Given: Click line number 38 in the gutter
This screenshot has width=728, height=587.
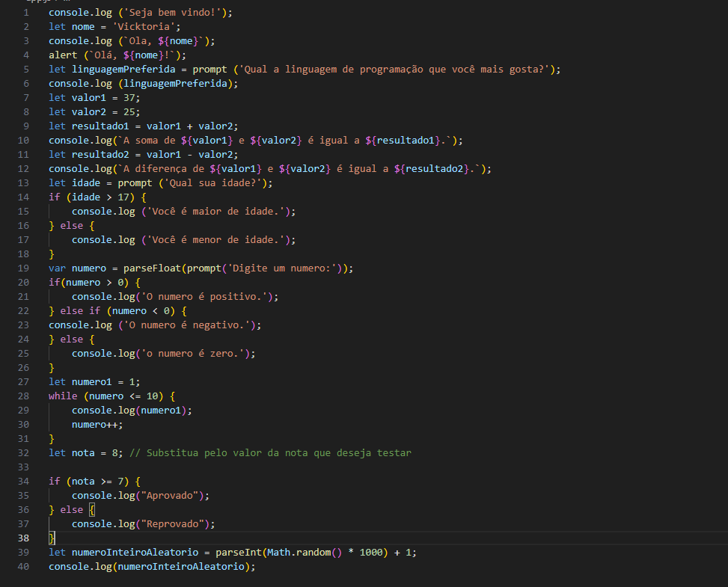Looking at the screenshot, I should tap(23, 538).
